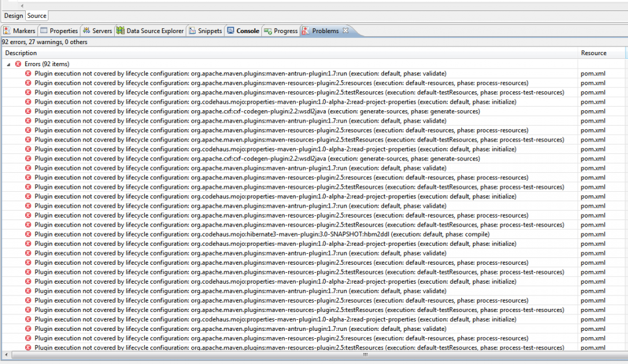The image size is (628, 364).
Task: Click the horizontal scrollbar thumb at bottom
Action: [x=366, y=355]
